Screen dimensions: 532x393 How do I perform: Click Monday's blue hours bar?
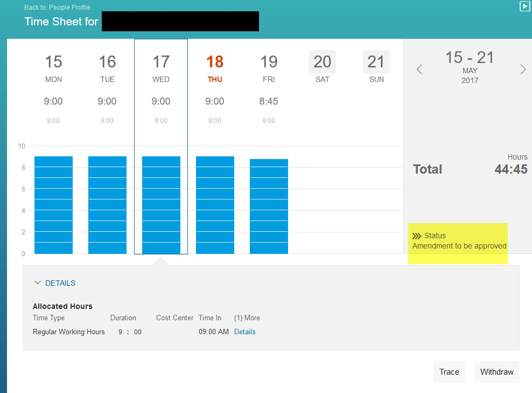click(x=54, y=205)
